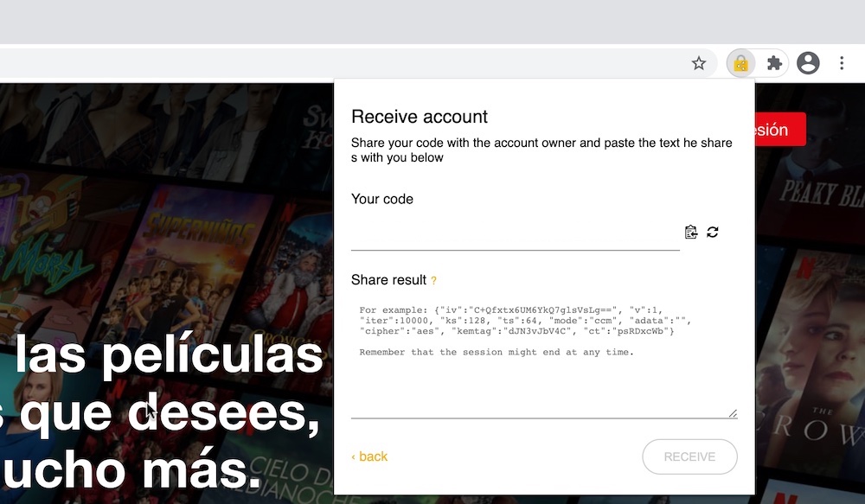
Task: Click the Chrome profile avatar icon
Action: (x=808, y=63)
